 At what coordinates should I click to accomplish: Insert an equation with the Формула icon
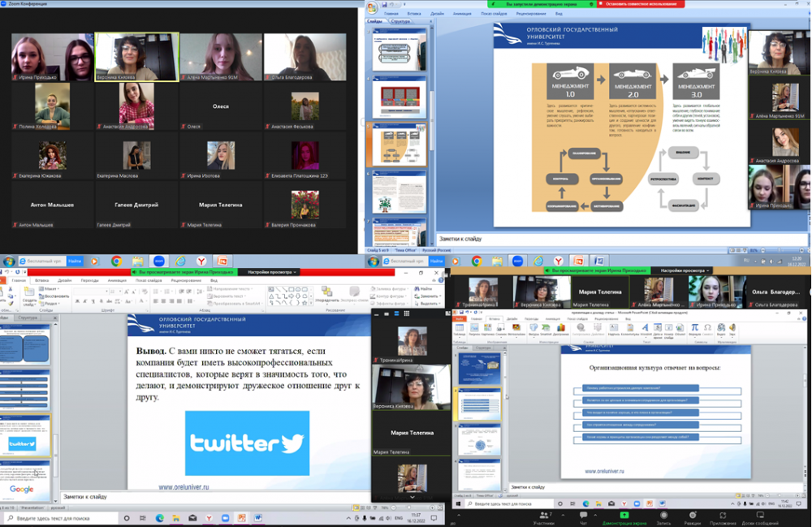694,329
